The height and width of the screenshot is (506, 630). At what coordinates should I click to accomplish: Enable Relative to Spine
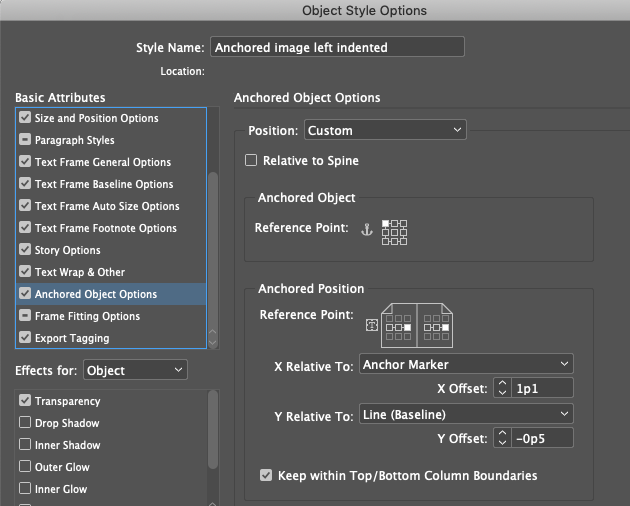click(251, 160)
